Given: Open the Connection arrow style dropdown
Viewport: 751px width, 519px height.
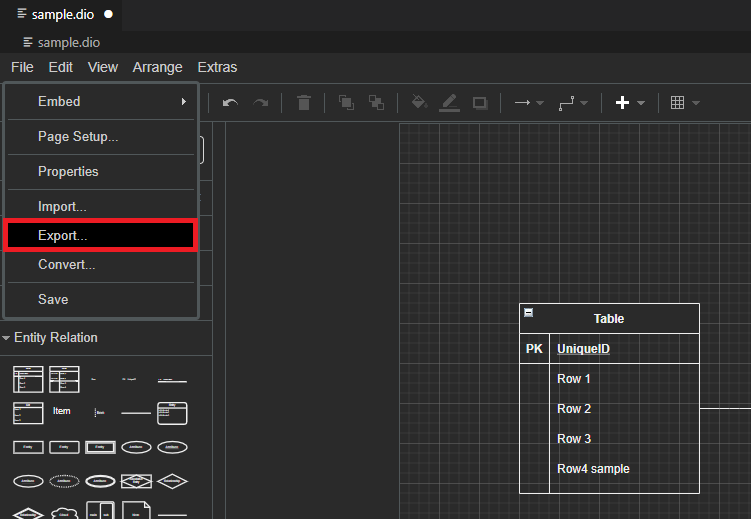Looking at the screenshot, I should pyautogui.click(x=528, y=103).
